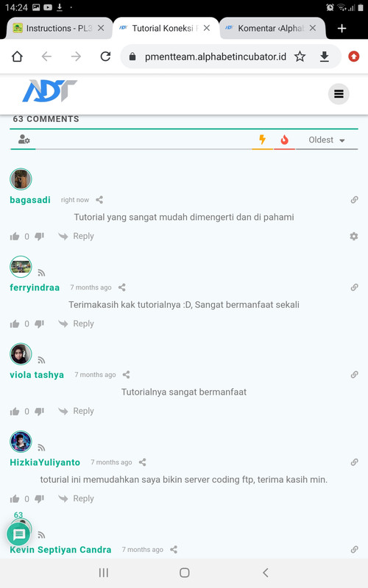Show hottest comment threads via flame icon
Viewport: 368px width, 588px height.
pyautogui.click(x=285, y=140)
